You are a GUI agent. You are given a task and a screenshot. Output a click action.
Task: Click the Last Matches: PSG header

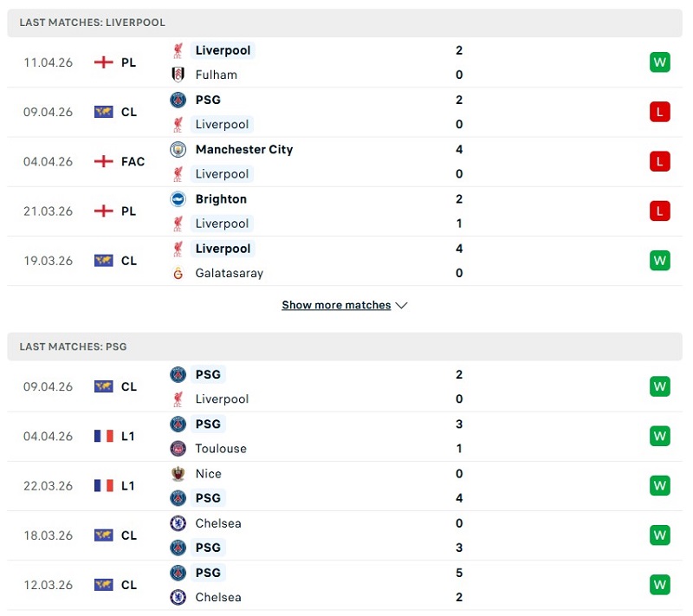(73, 347)
